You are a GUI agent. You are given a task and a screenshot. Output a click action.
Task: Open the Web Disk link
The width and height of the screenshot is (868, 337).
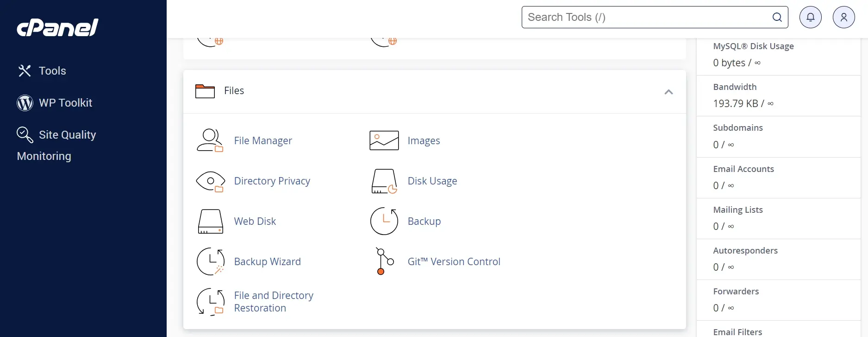coord(255,221)
